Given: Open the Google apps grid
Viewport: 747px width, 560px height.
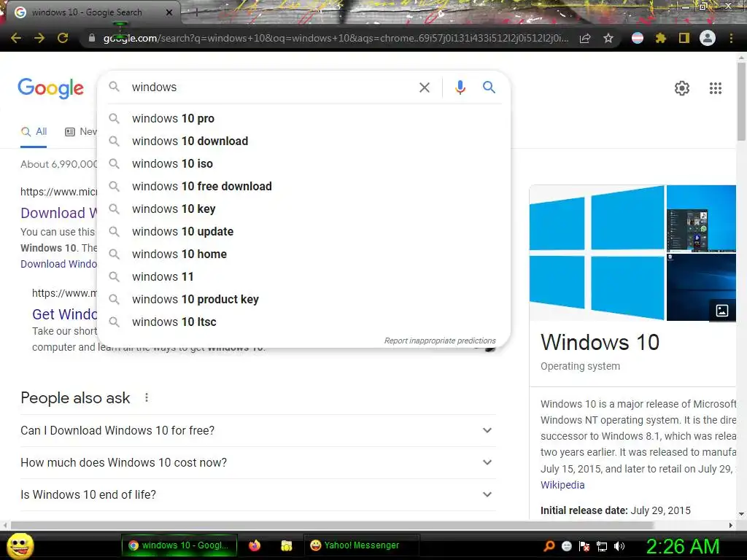Looking at the screenshot, I should tap(716, 88).
